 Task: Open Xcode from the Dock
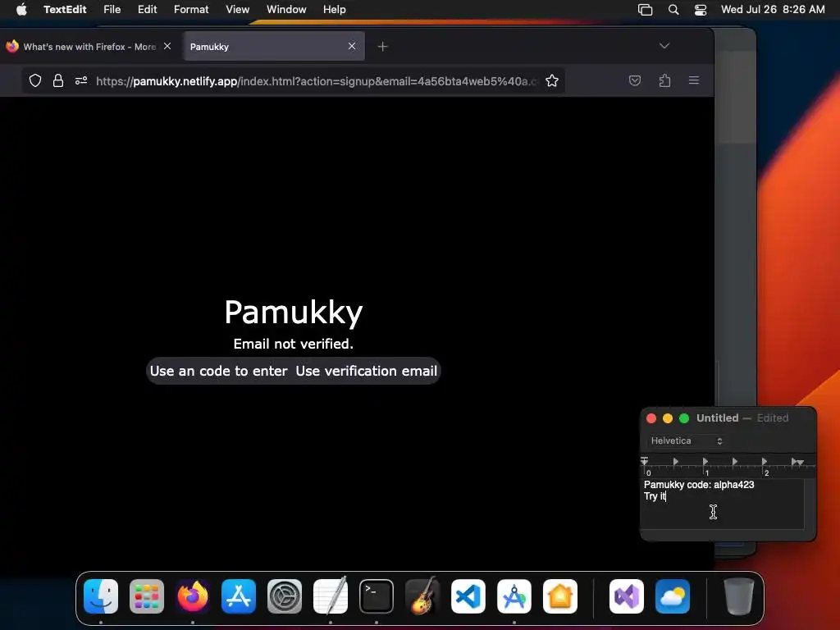[x=514, y=596]
